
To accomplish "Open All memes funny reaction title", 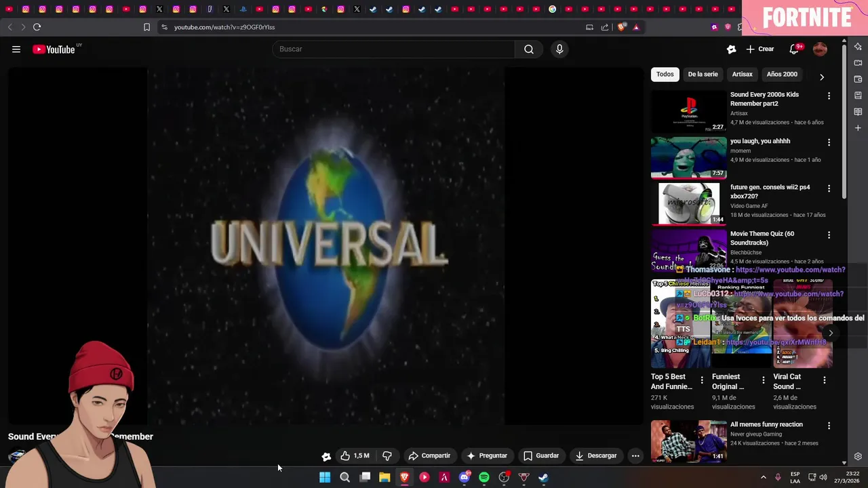I will [x=766, y=424].
